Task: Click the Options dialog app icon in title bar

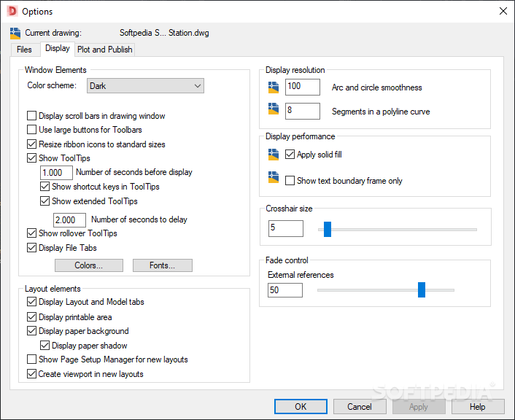Action: pyautogui.click(x=12, y=11)
